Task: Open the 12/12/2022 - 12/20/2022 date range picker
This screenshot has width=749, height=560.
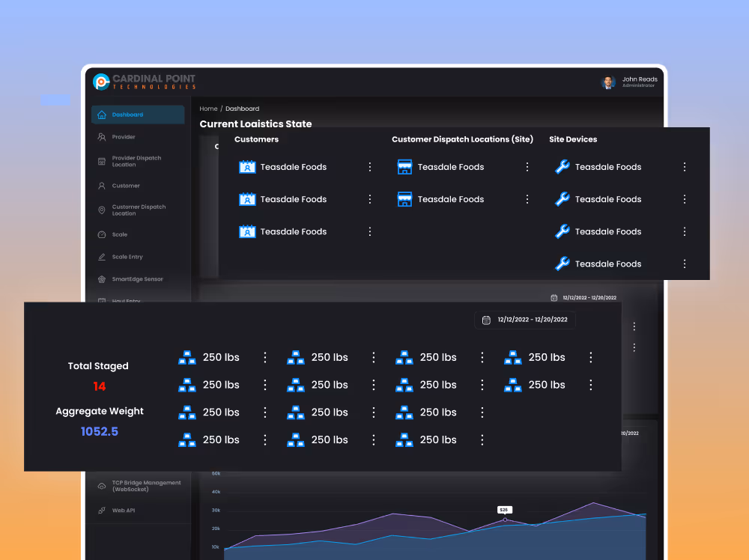Action: (525, 320)
